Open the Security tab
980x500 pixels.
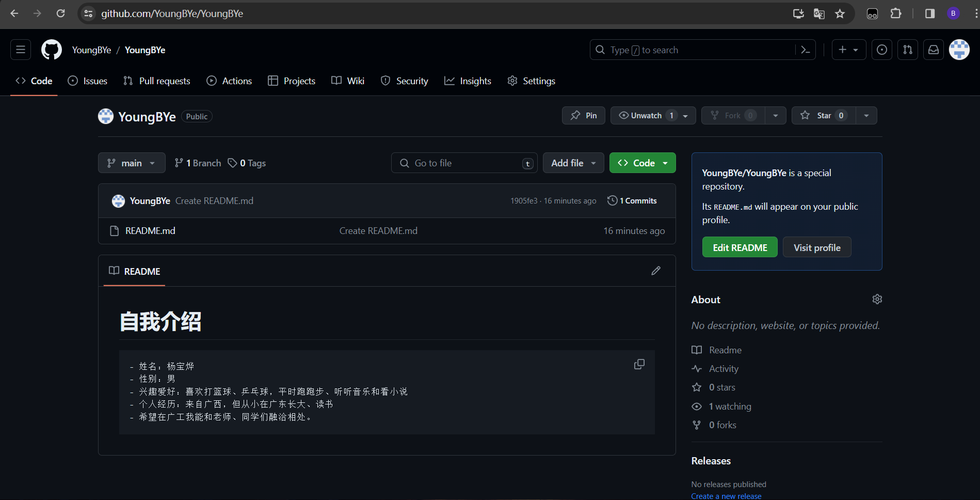(x=405, y=81)
